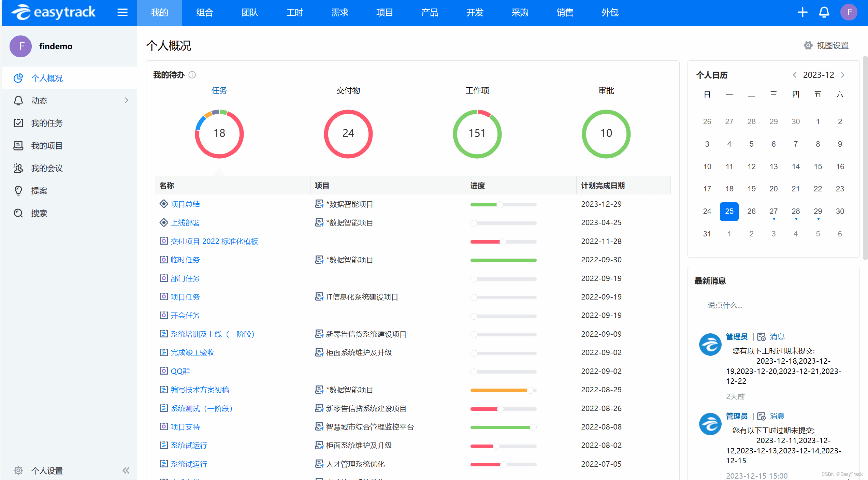Select the 交付物 donut chart
This screenshot has width=868, height=480.
[x=348, y=133]
